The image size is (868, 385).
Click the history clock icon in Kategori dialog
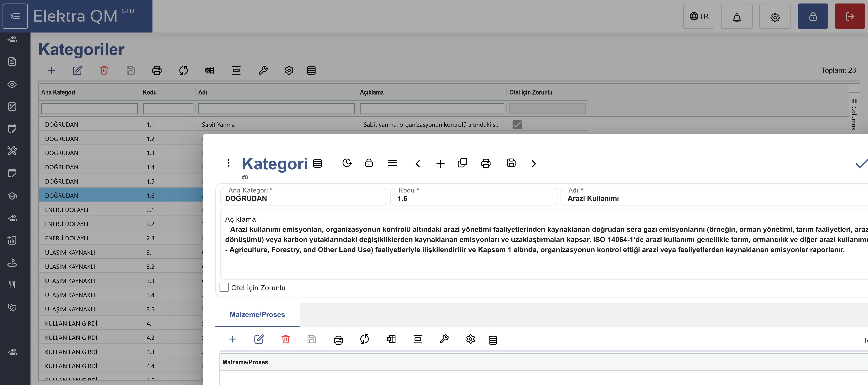pyautogui.click(x=347, y=163)
